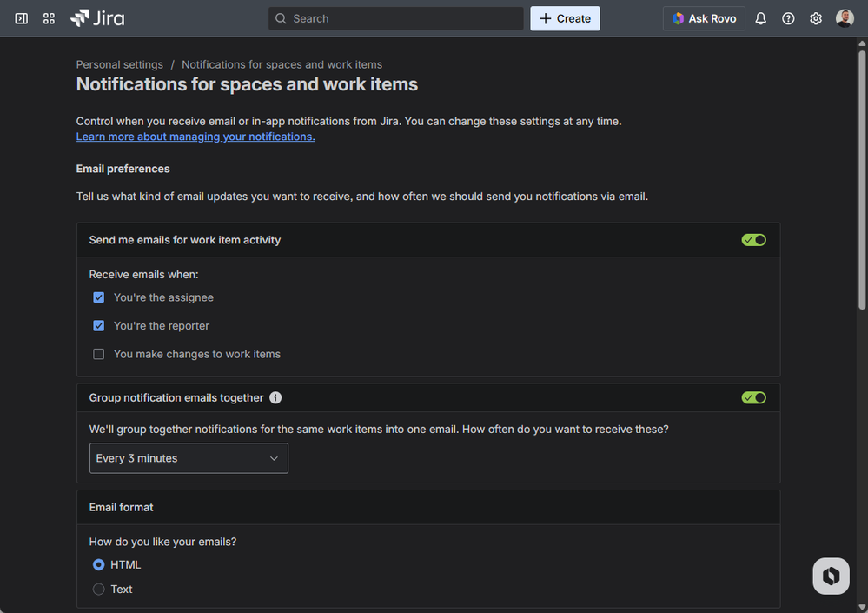This screenshot has width=868, height=613.
Task: Uncheck You're the reporter checkbox
Action: [x=98, y=325]
